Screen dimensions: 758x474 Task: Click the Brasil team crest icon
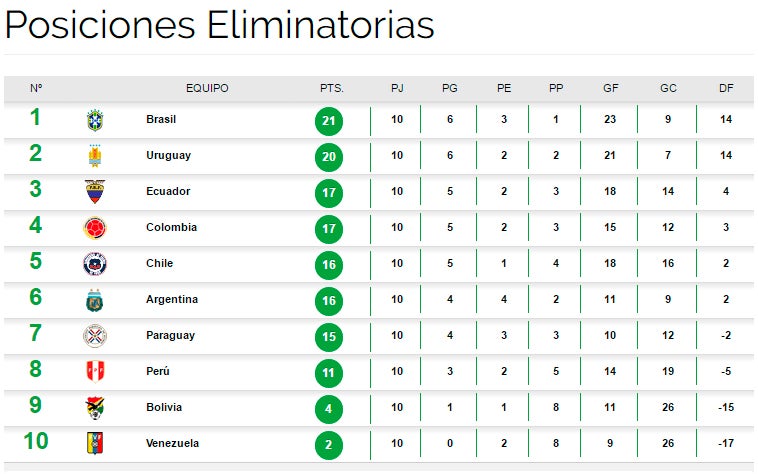coord(95,120)
